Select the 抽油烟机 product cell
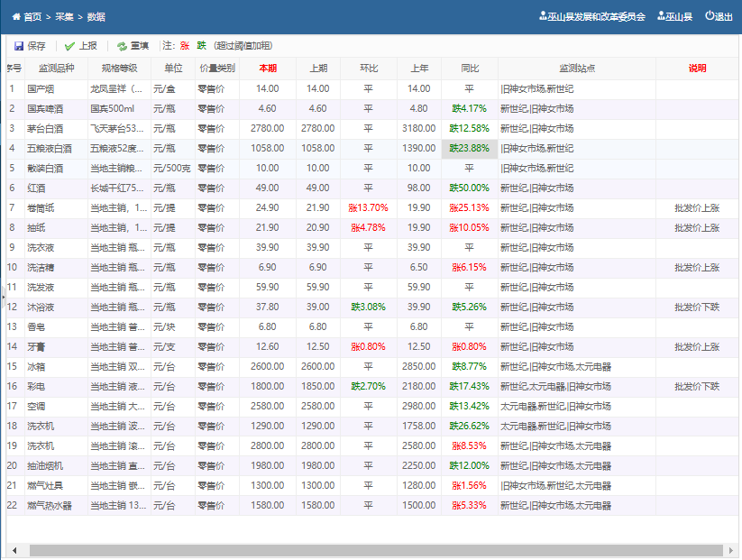The width and height of the screenshot is (742, 560). pos(56,466)
